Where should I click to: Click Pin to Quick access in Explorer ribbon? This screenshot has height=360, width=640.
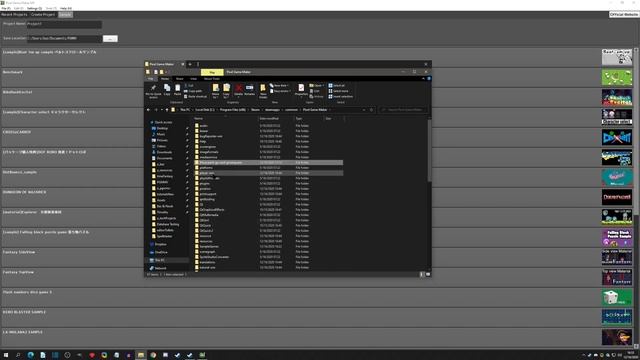tap(153, 91)
